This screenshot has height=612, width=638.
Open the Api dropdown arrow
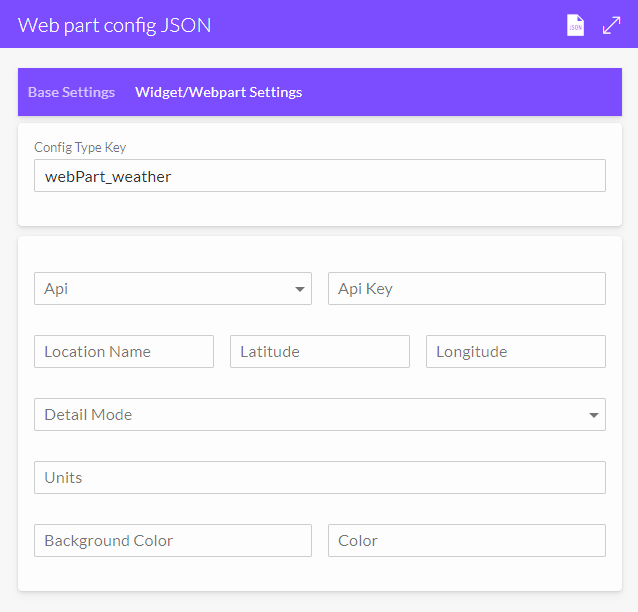point(300,289)
